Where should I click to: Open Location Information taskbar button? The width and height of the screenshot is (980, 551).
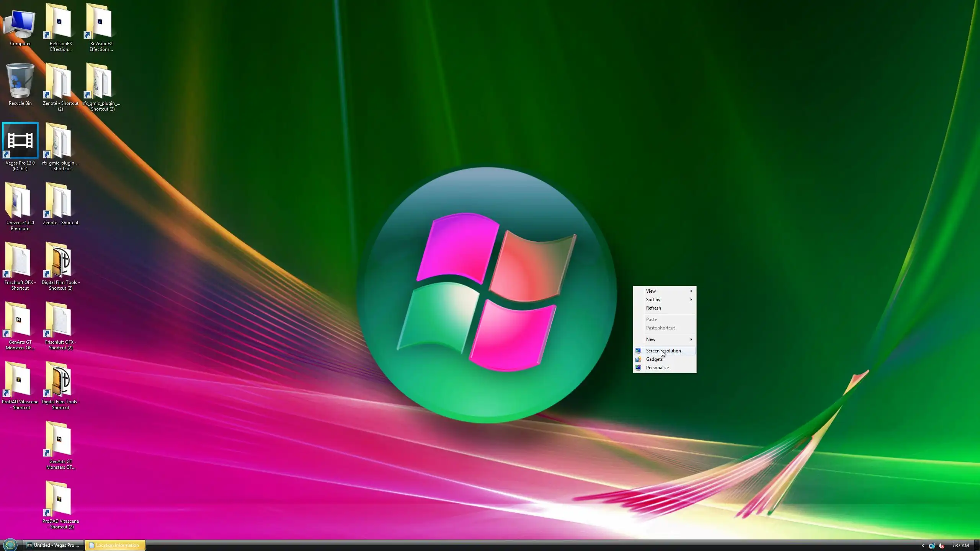[x=115, y=545]
